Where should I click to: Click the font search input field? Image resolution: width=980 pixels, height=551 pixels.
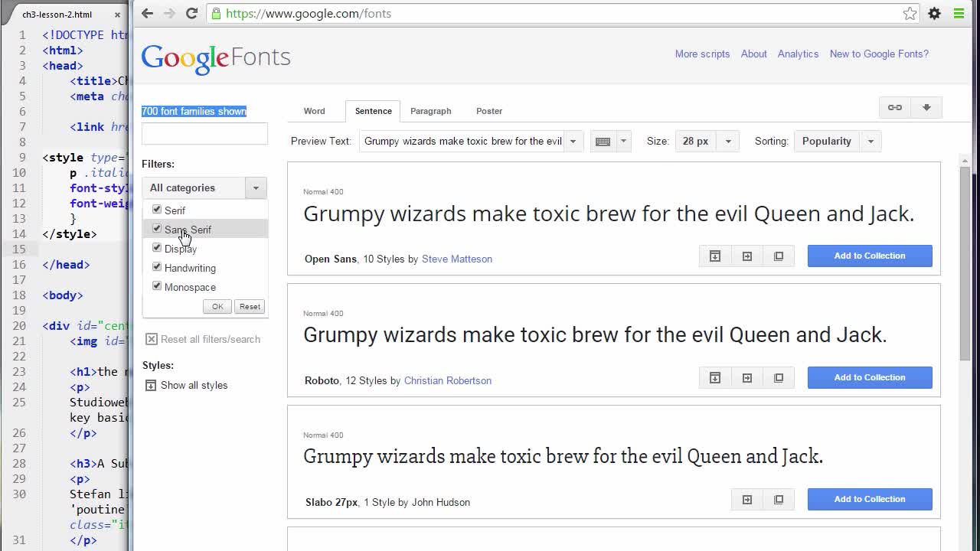tap(204, 134)
